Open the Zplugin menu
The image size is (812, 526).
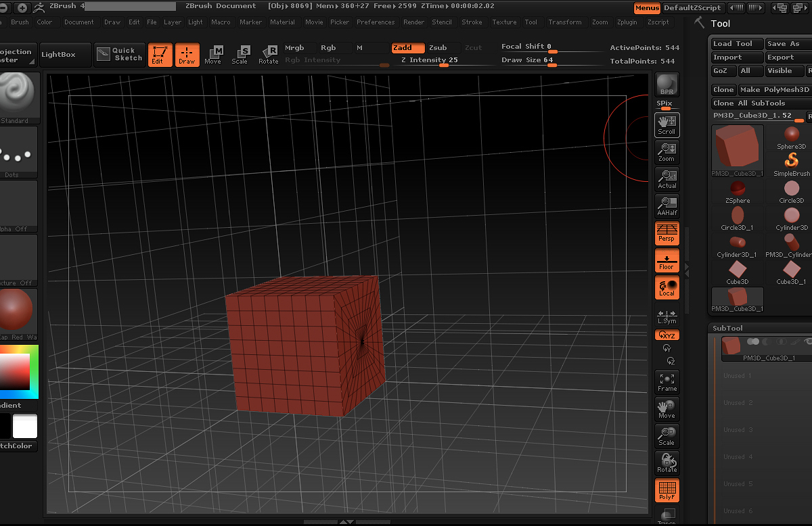[627, 22]
